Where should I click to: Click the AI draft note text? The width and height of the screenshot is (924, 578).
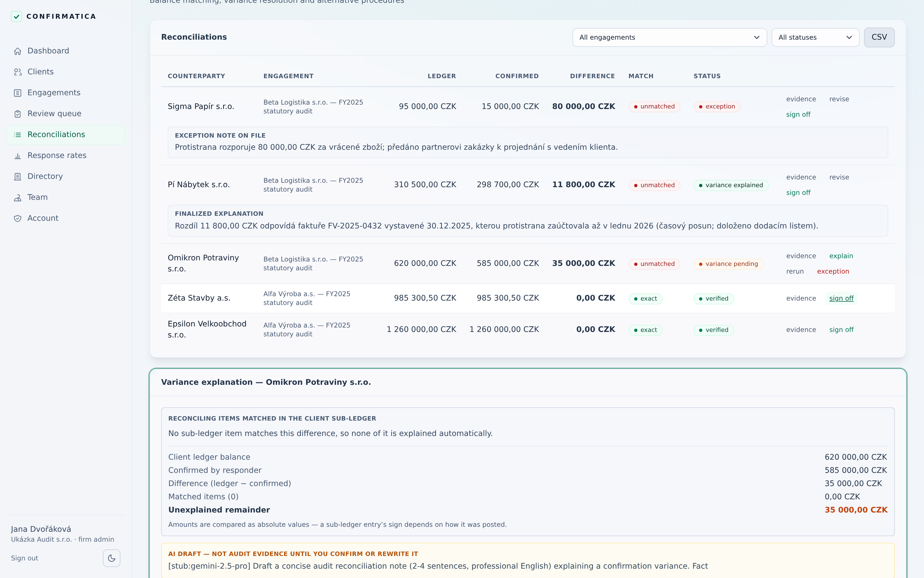pos(438,566)
